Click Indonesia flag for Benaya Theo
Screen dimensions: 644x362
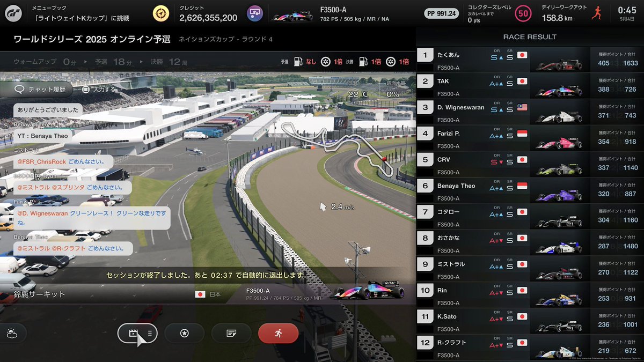(x=522, y=186)
